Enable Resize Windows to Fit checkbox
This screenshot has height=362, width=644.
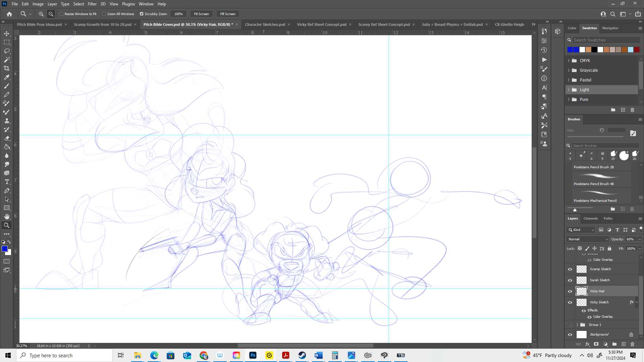(x=61, y=14)
